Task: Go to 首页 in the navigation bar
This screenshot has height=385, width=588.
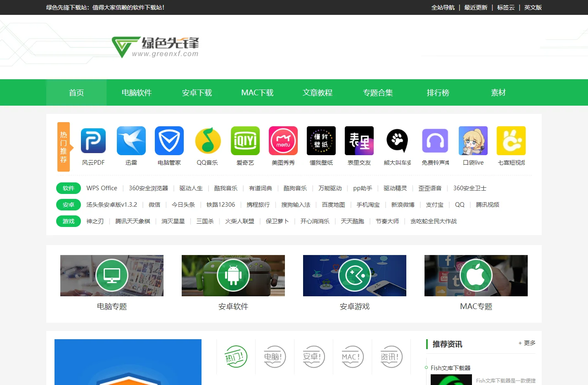Action: pos(76,92)
